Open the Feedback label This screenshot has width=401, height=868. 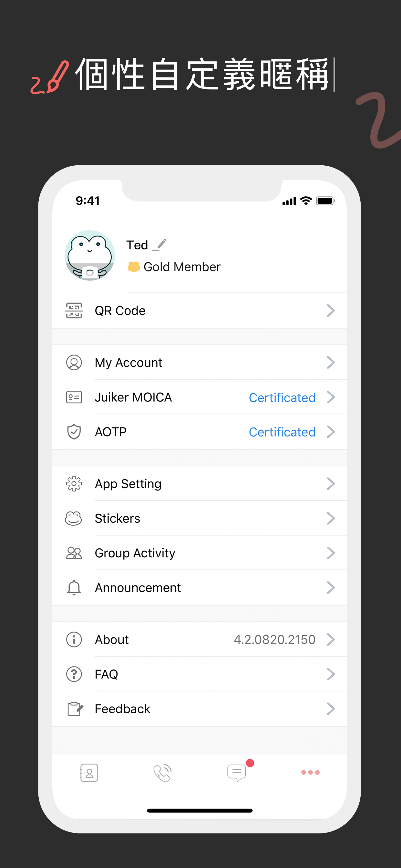click(x=122, y=708)
